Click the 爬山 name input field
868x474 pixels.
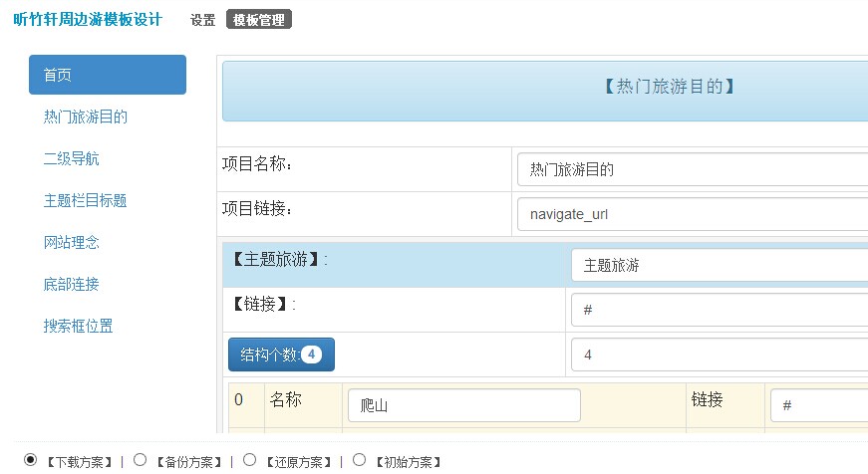pos(464,405)
